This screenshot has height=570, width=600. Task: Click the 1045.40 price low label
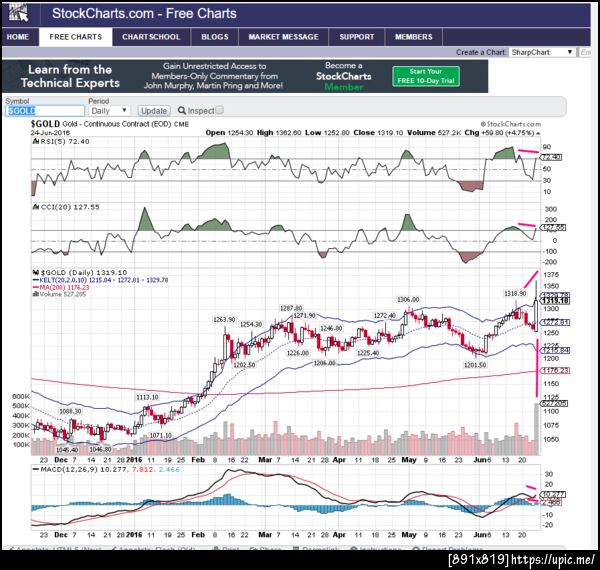click(67, 450)
